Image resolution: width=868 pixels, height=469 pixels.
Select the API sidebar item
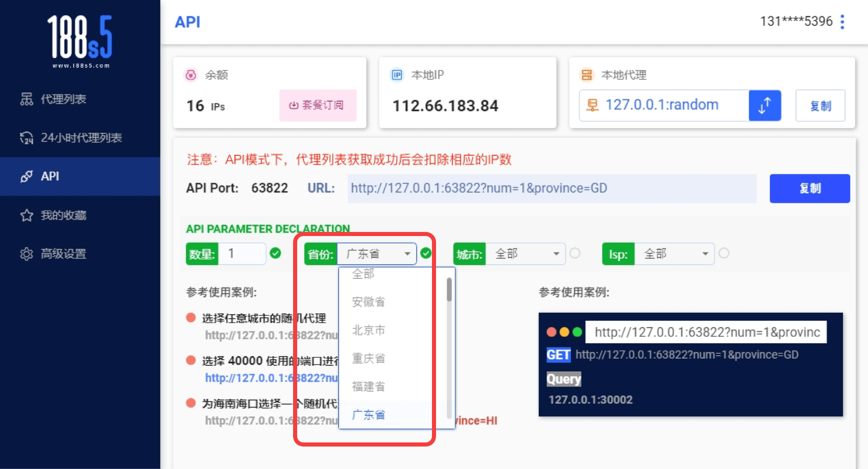[80, 176]
